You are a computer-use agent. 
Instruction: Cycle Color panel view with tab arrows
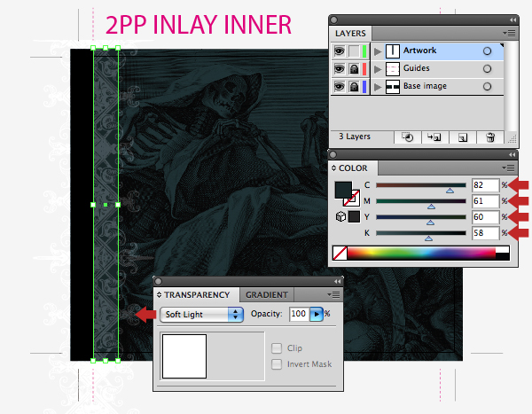(x=333, y=168)
